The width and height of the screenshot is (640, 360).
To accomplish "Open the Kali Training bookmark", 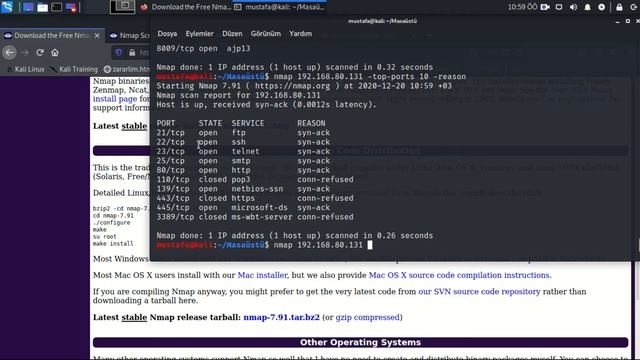I will tap(74, 69).
